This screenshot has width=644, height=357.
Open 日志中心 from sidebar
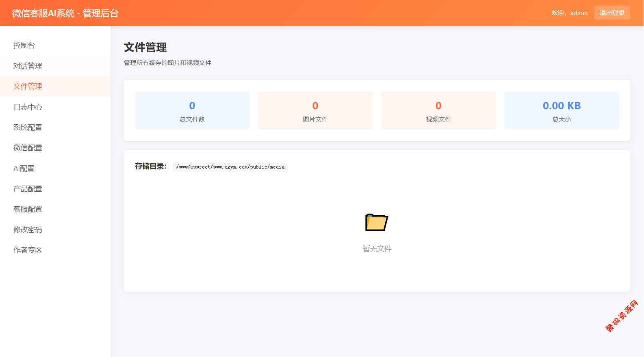(28, 107)
